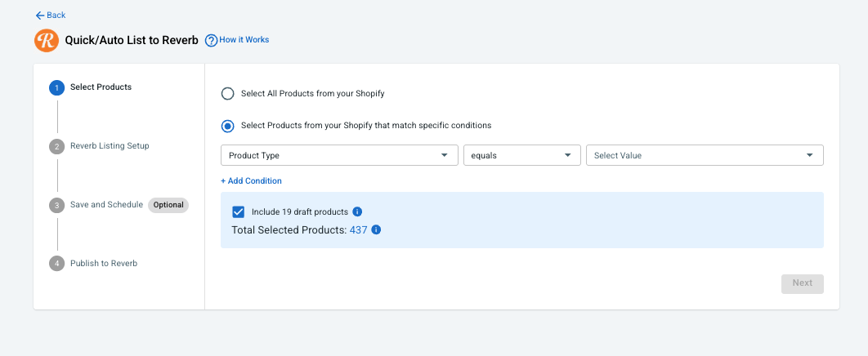Click the Total Selected Products label
868x356 pixels.
(289, 230)
